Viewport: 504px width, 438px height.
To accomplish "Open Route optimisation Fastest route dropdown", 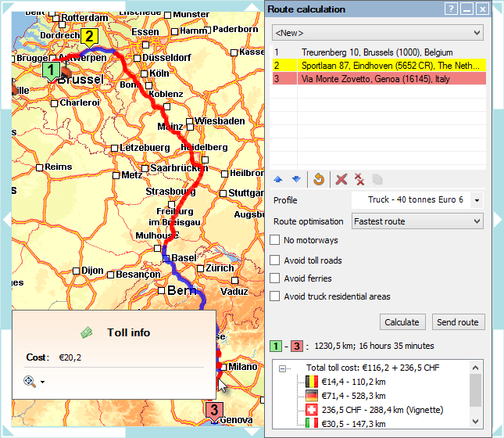I will (417, 221).
